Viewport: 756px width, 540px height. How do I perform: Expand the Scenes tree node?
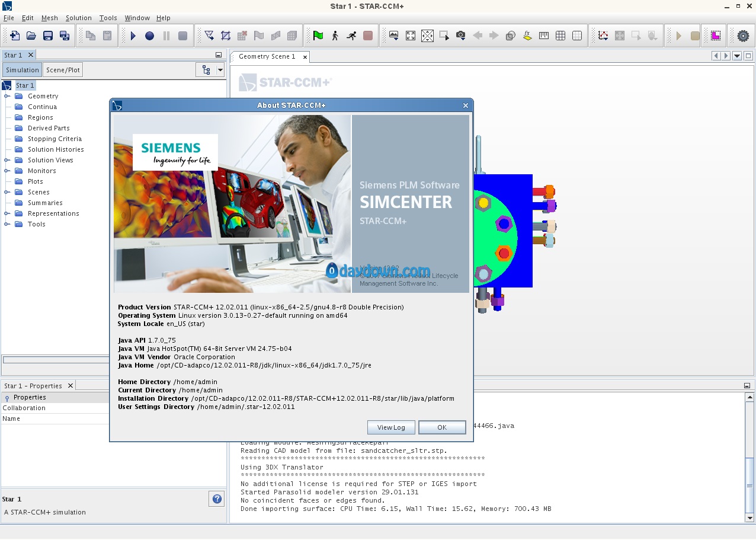pos(7,192)
